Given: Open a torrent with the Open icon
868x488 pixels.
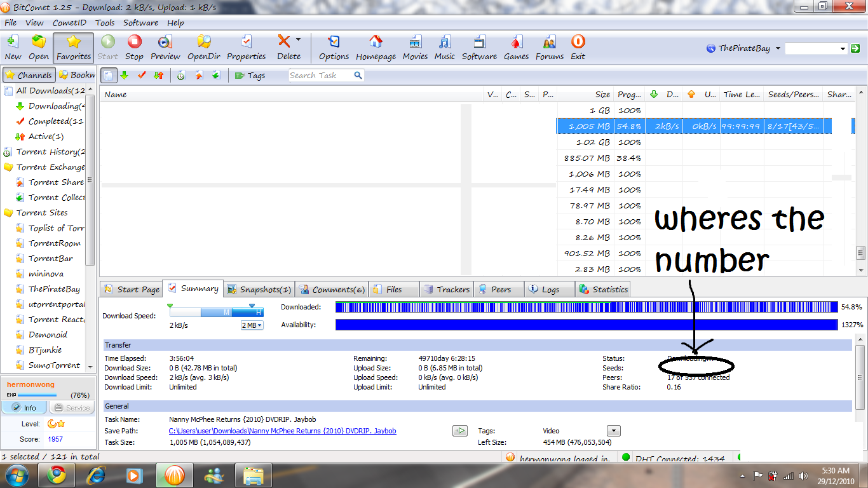Looking at the screenshot, I should [39, 48].
